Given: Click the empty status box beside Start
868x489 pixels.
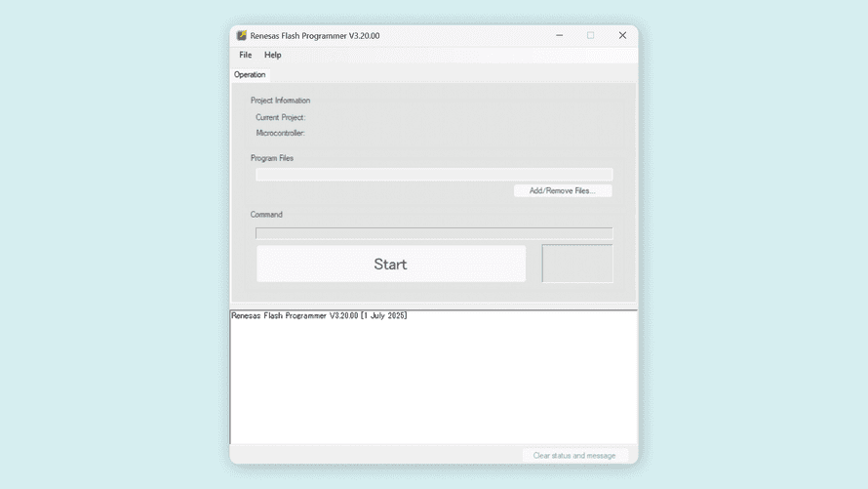Looking at the screenshot, I should (x=577, y=264).
